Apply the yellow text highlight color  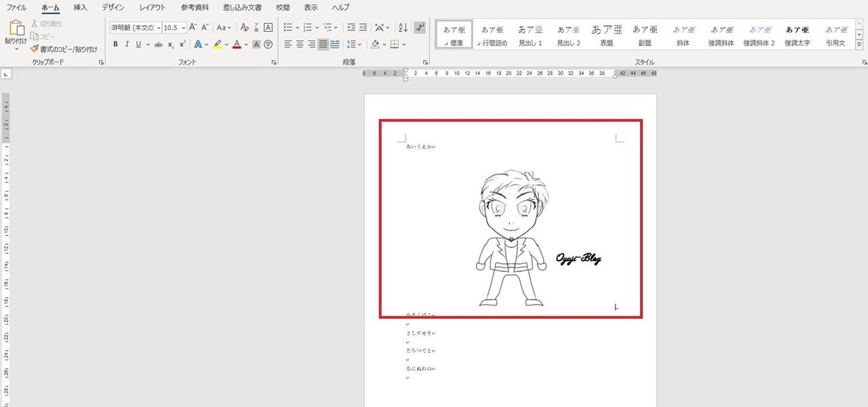click(217, 44)
